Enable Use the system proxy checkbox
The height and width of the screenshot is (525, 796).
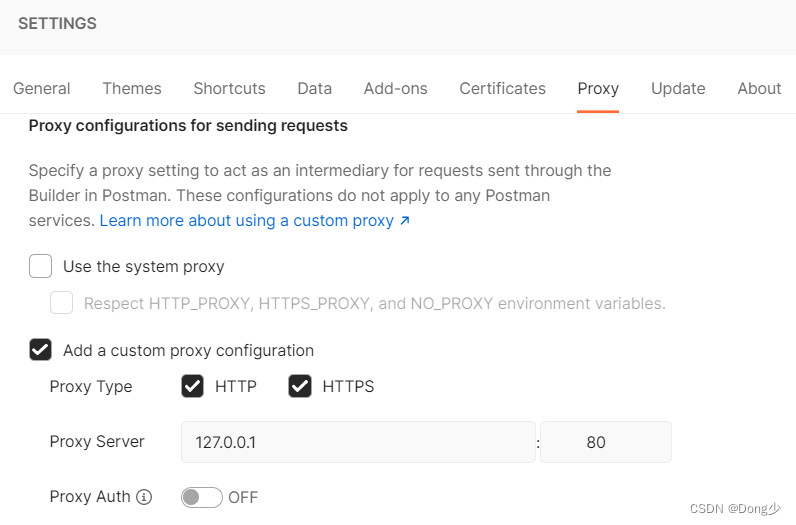click(x=41, y=267)
